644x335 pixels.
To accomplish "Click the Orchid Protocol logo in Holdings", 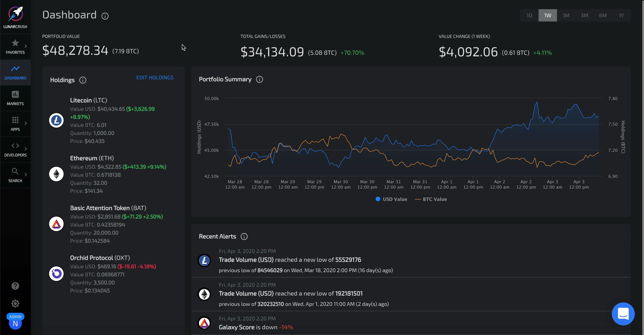I will (56, 273).
